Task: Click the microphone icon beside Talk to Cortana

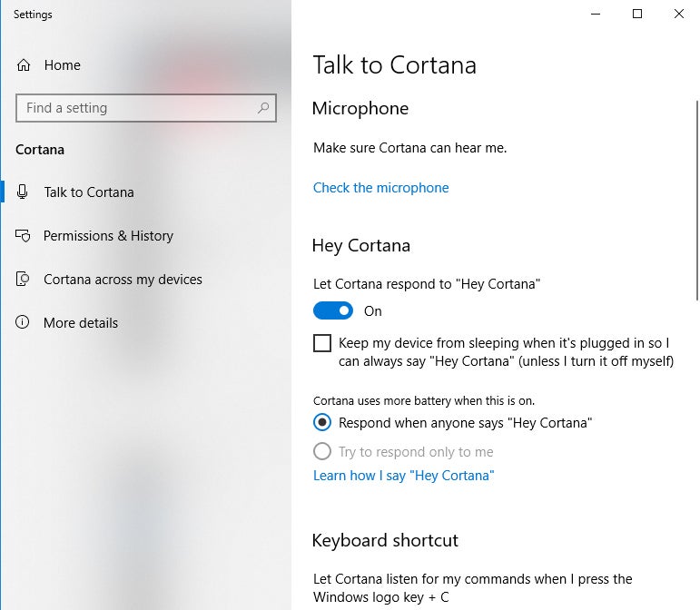Action: [23, 192]
